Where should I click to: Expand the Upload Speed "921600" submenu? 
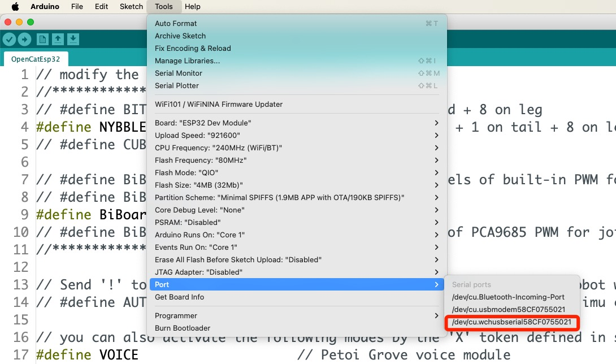tap(297, 135)
